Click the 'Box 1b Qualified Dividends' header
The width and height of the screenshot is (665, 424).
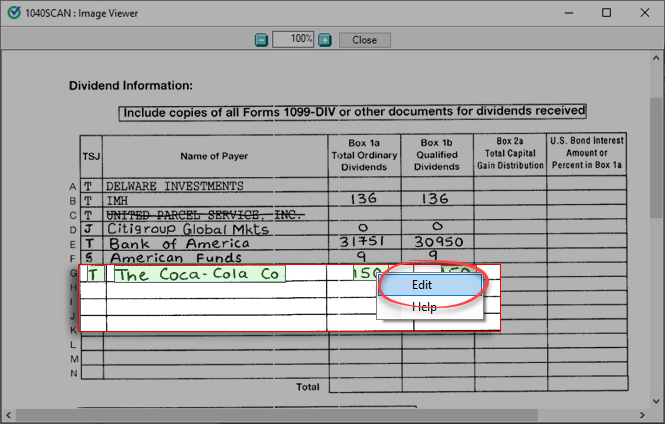(436, 154)
